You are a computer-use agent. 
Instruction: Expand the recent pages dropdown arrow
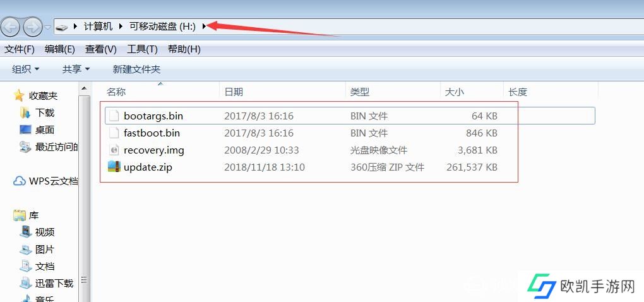[x=48, y=27]
